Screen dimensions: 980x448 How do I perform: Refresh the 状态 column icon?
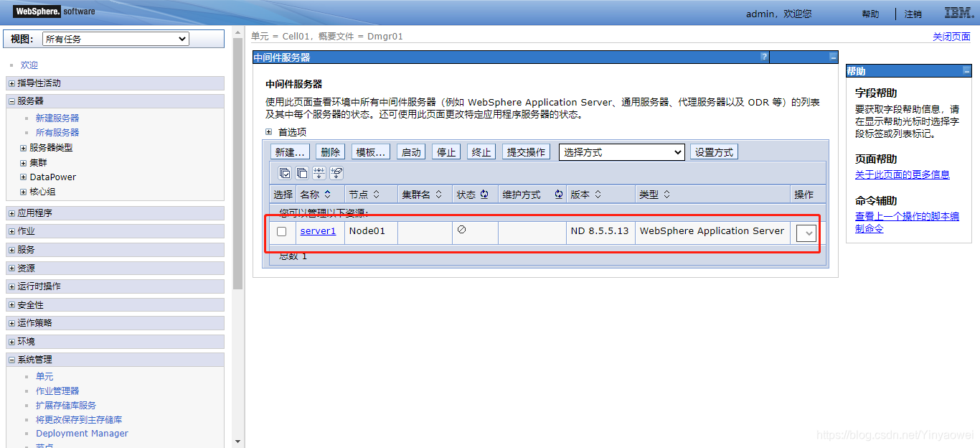coord(484,195)
